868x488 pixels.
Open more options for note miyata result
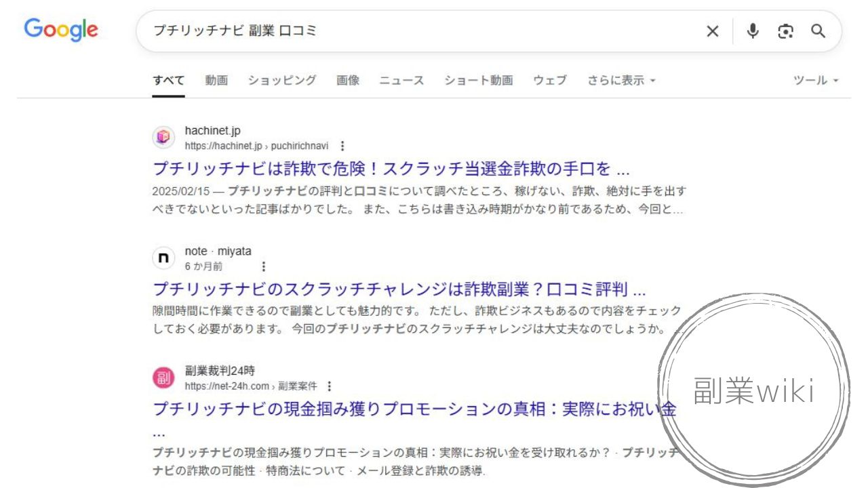[x=264, y=266]
